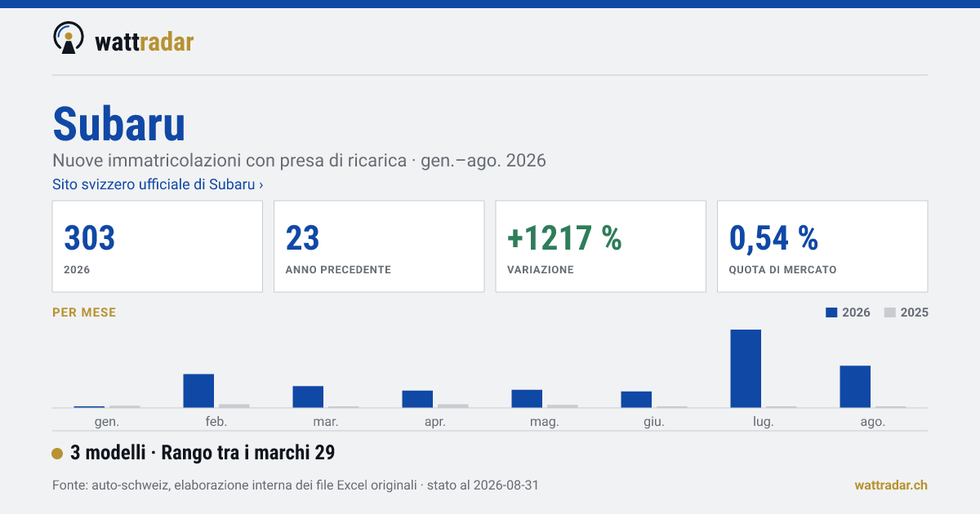Click the giu. month axis label
This screenshot has width=980, height=514.
coord(654,422)
